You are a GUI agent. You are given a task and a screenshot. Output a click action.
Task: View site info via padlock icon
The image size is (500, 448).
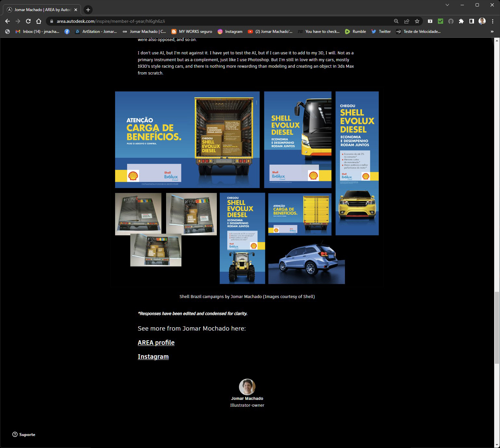[51, 21]
